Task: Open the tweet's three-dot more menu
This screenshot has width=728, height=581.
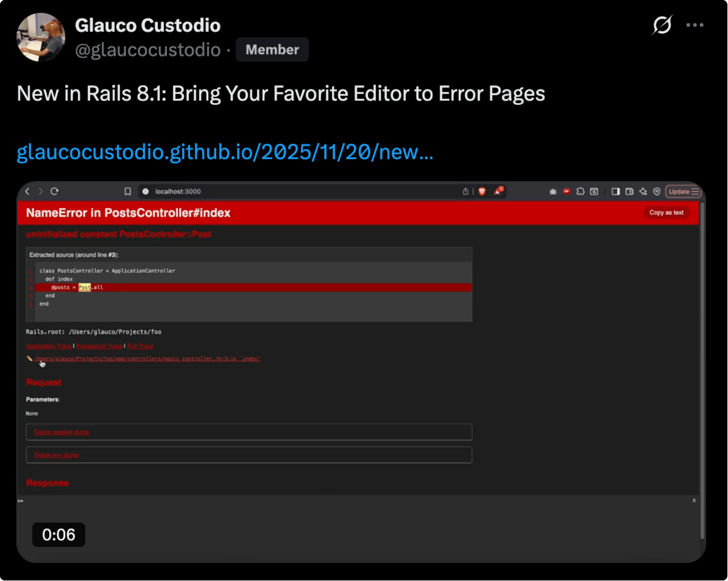Action: pyautogui.click(x=695, y=25)
